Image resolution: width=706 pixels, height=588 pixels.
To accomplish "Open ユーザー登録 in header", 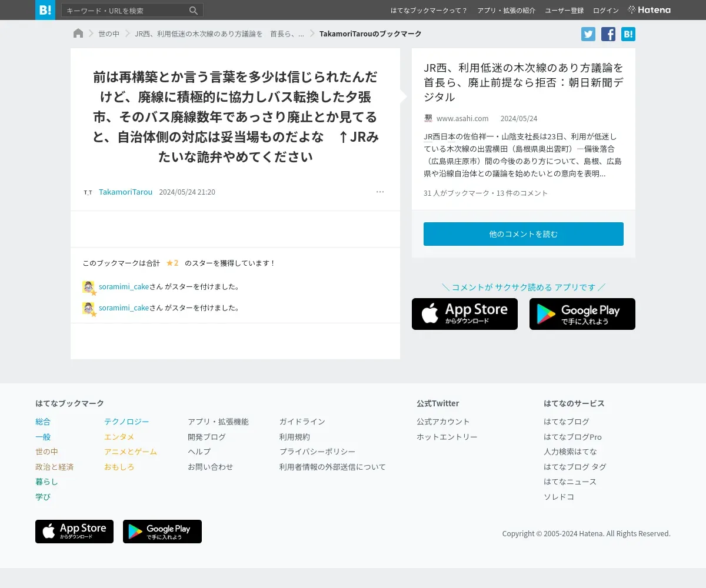I will pos(564,11).
